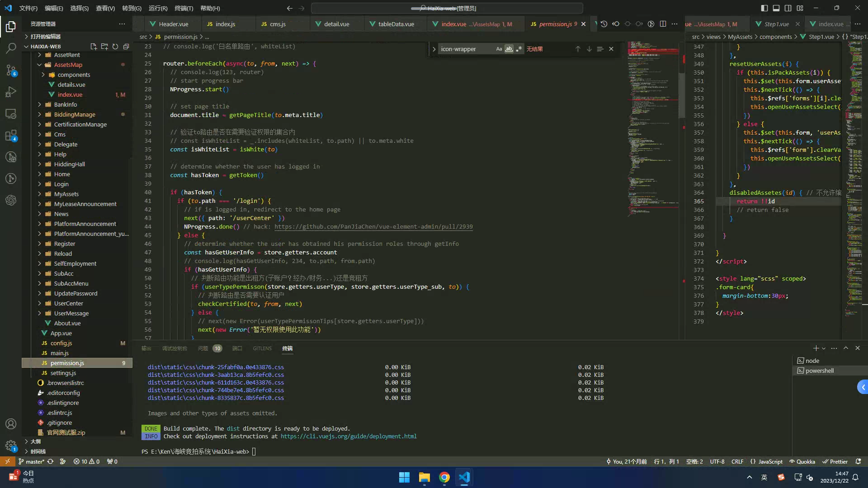This screenshot has width=868, height=488.
Task: Click New Folder icon in HAIXIA-WEB header
Action: (x=104, y=47)
